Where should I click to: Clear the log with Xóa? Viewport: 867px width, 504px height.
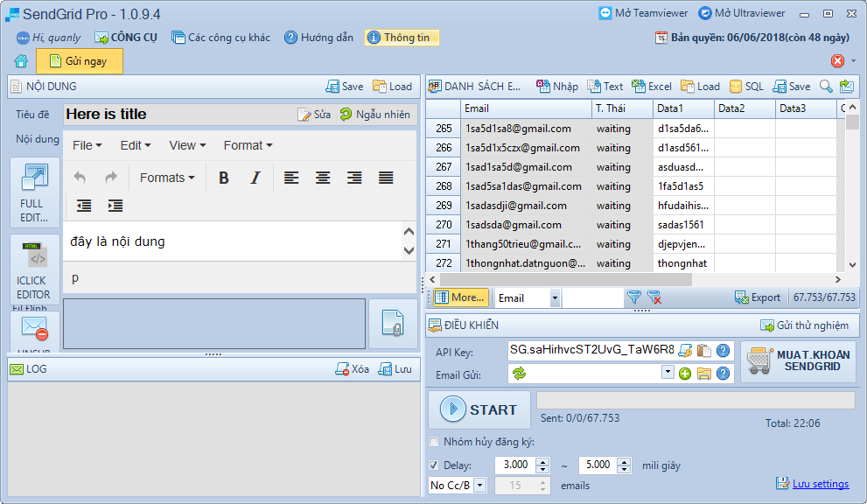click(x=353, y=369)
